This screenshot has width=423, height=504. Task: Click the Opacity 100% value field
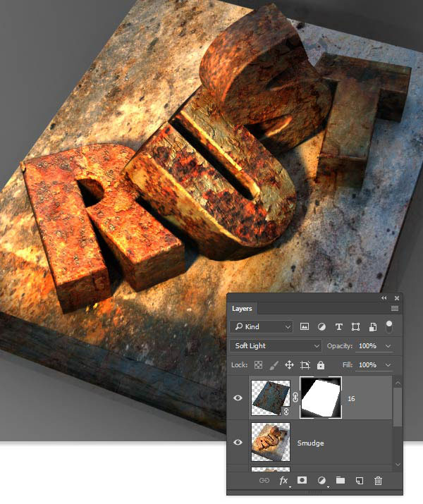pos(368,346)
